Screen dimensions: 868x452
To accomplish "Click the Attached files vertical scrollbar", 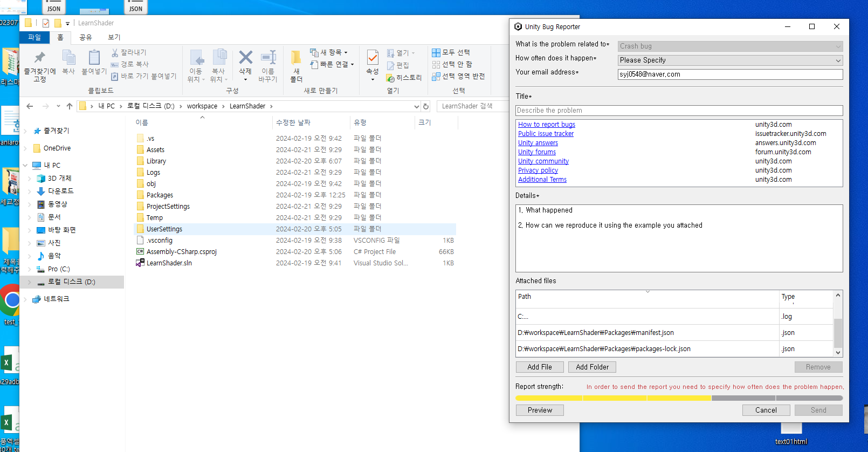I will [838, 324].
